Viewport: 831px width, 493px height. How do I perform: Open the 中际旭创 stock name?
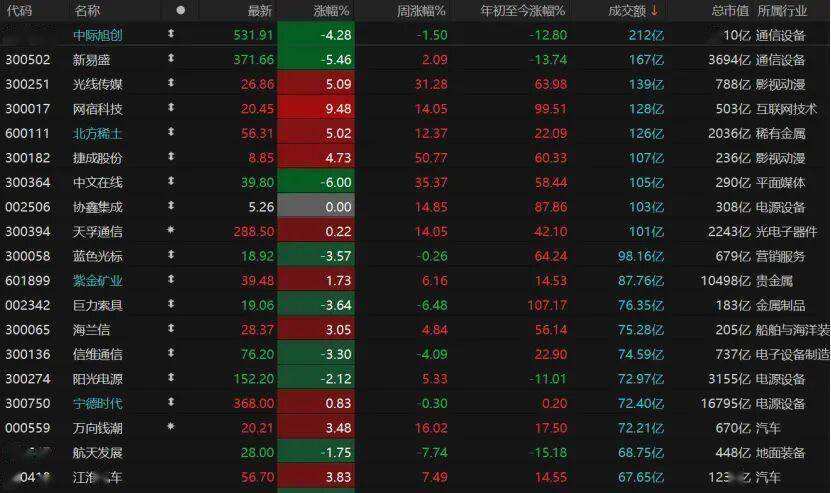pyautogui.click(x=99, y=35)
